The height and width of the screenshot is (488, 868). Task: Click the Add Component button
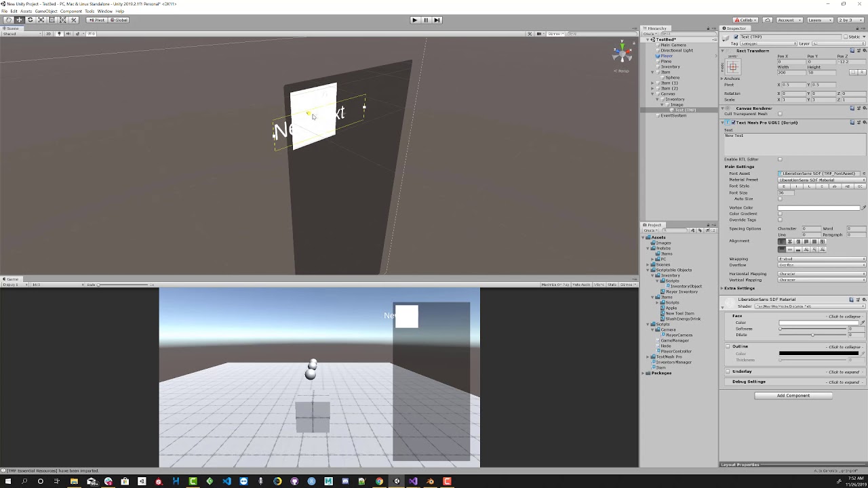[793, 395]
